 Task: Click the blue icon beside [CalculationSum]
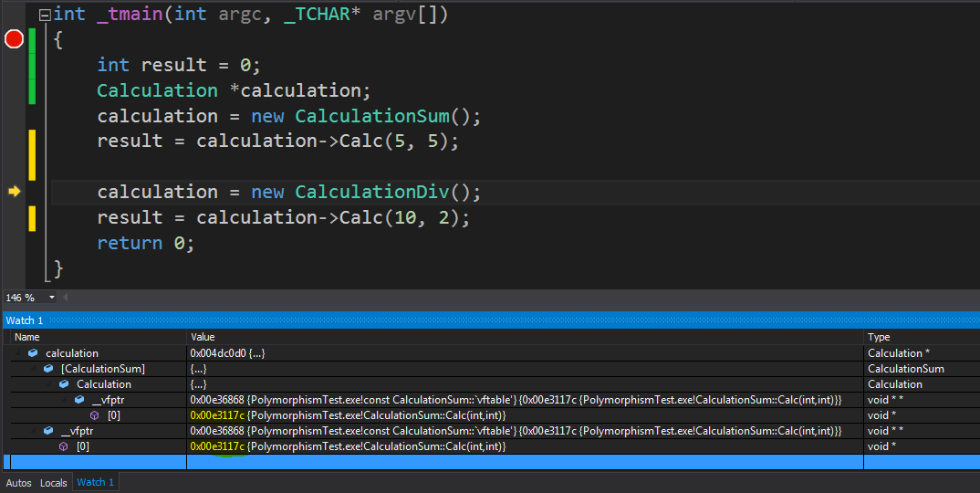coord(48,369)
